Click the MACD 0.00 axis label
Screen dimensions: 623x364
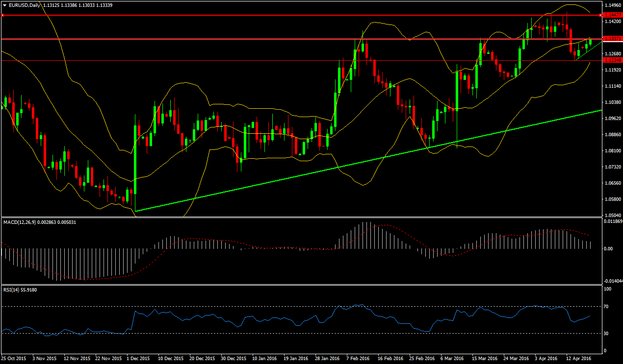coord(609,248)
